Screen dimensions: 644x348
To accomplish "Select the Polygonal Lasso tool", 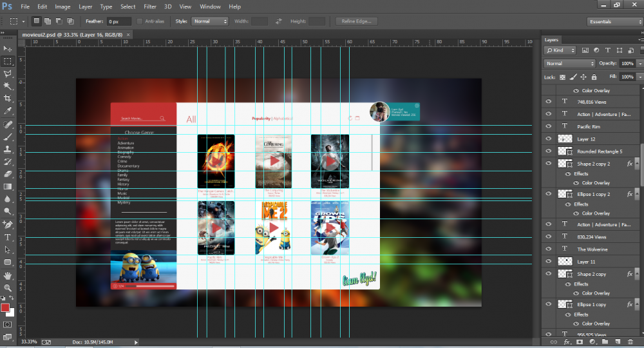I will coord(7,73).
